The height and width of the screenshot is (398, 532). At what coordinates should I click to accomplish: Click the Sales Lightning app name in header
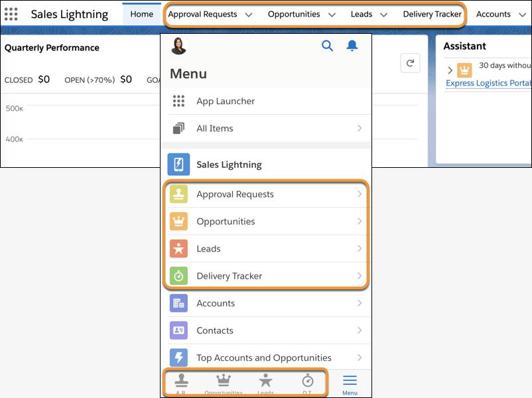tap(70, 14)
